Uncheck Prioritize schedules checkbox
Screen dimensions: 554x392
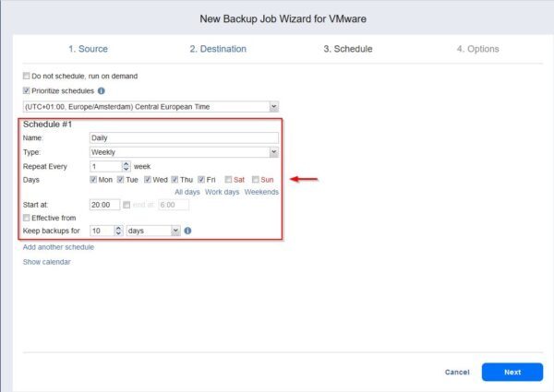coord(26,90)
